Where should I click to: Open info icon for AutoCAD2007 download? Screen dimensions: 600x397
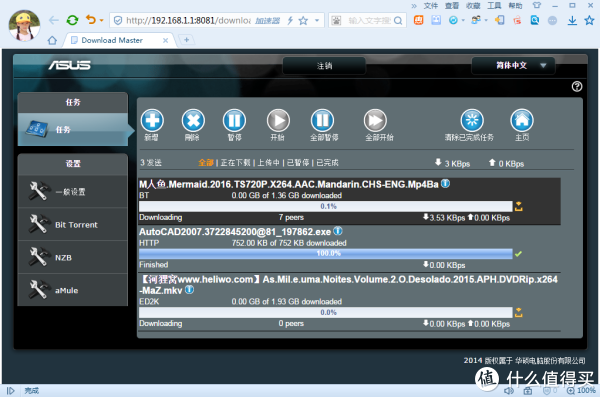pyautogui.click(x=338, y=231)
